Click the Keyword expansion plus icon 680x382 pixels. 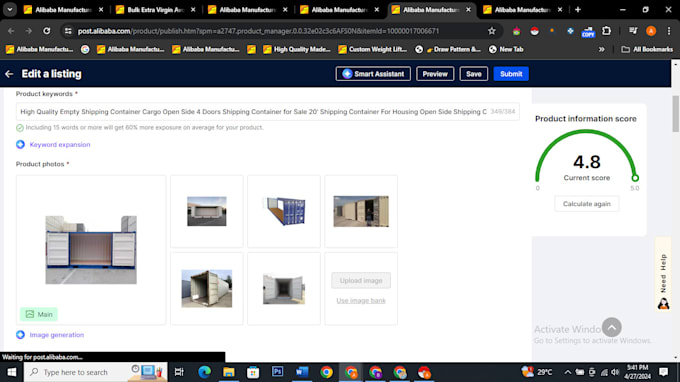[20, 144]
